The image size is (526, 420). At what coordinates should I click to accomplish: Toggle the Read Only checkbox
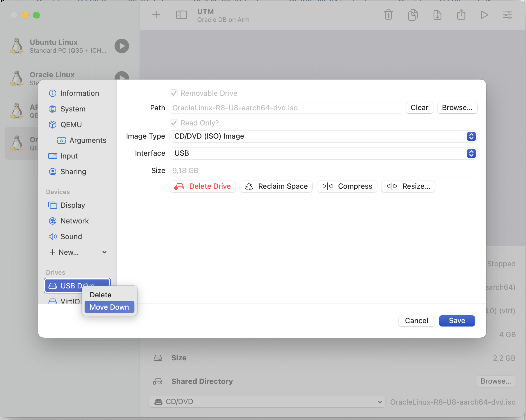click(x=174, y=123)
